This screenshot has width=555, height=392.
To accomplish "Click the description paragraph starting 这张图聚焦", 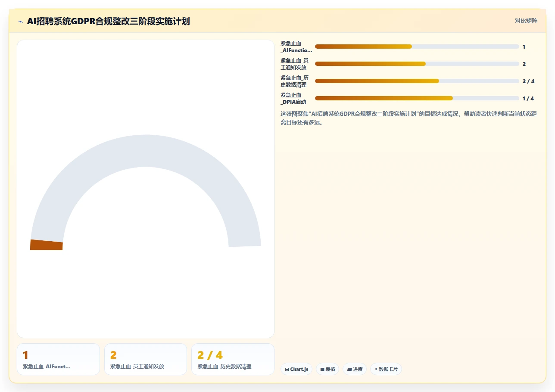I will [408, 118].
